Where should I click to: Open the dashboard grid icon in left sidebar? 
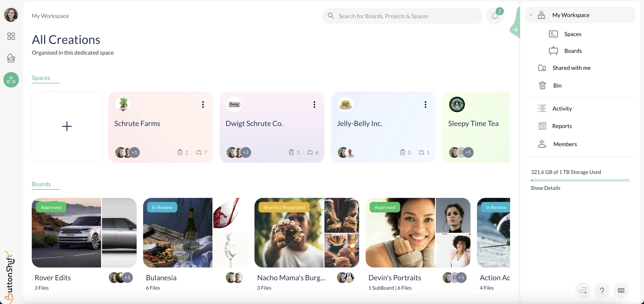11,36
